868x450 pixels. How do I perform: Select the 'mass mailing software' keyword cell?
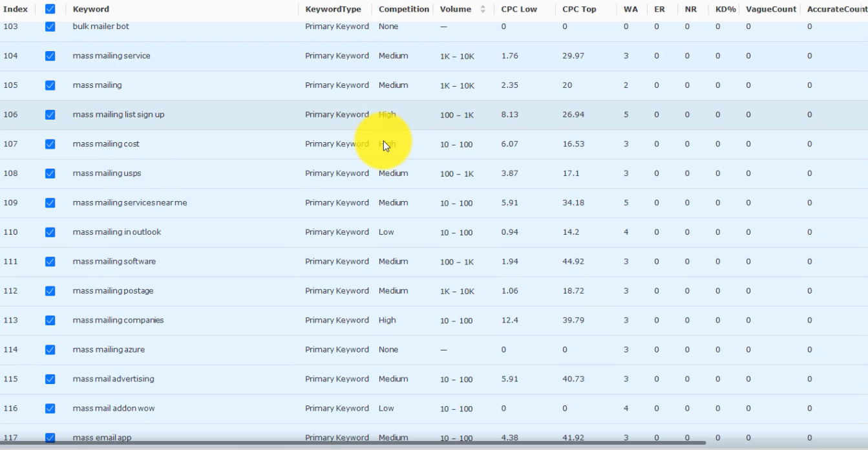pyautogui.click(x=114, y=261)
